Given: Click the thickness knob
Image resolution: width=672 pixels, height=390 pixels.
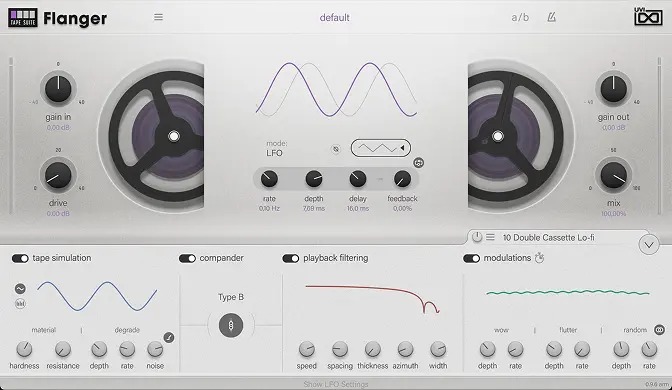Looking at the screenshot, I should [372, 349].
